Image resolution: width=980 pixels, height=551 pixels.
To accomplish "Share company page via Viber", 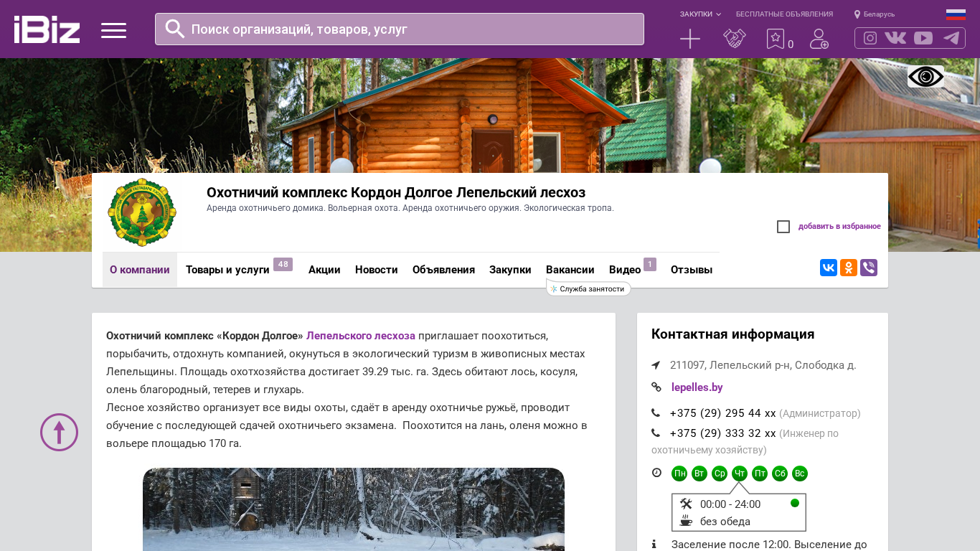I will [869, 268].
